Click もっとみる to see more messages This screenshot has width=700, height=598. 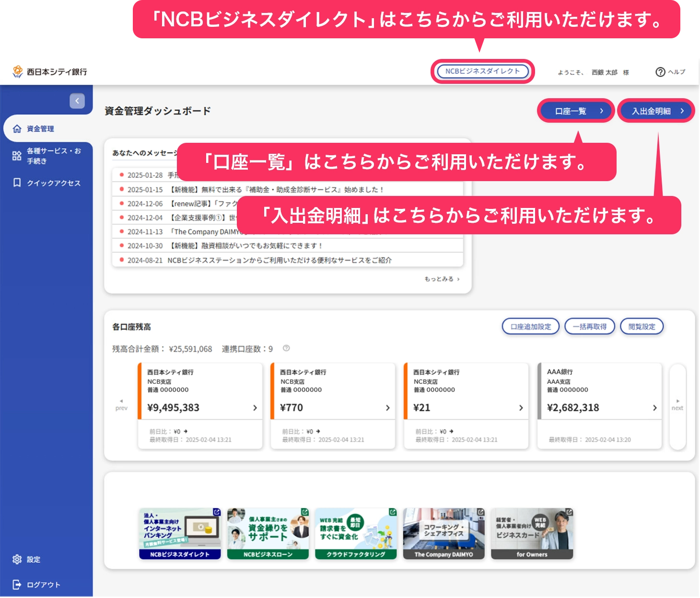442,279
